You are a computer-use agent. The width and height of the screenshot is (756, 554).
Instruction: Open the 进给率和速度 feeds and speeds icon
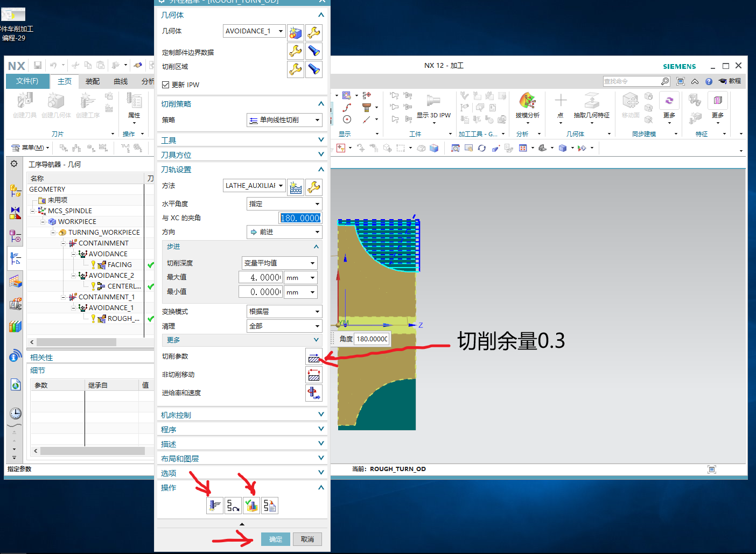pyautogui.click(x=314, y=393)
